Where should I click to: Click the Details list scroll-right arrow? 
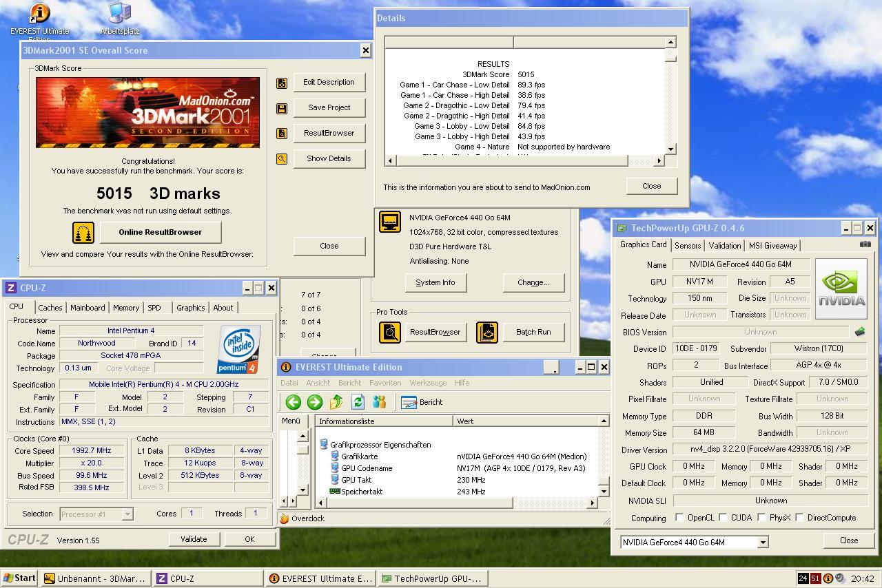coord(659,160)
